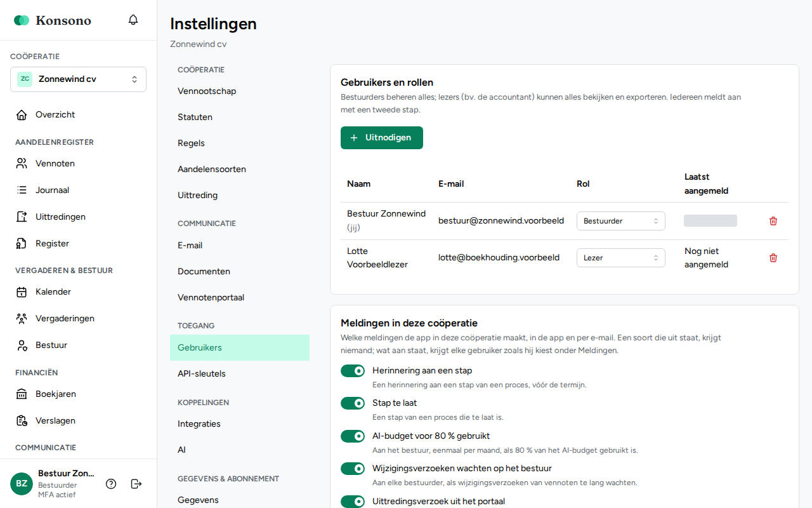Viewport: 812px width, 508px height.
Task: Open the Integraties settings page
Action: click(x=240, y=424)
